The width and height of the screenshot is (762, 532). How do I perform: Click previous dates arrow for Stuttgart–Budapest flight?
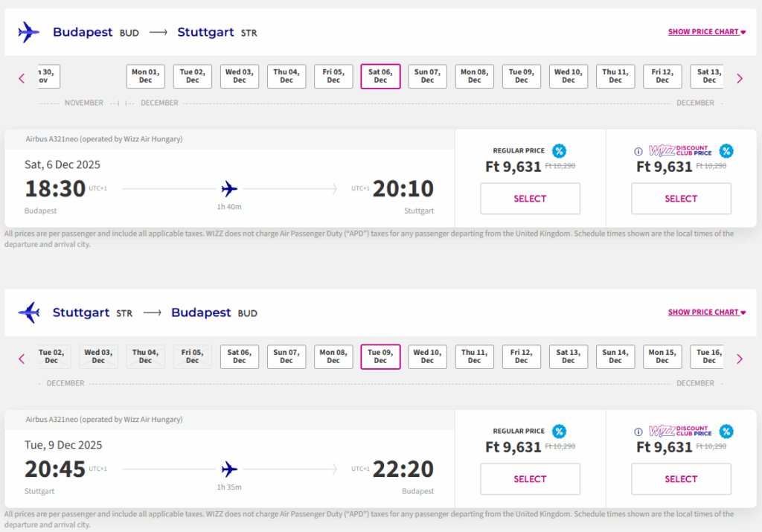point(22,359)
